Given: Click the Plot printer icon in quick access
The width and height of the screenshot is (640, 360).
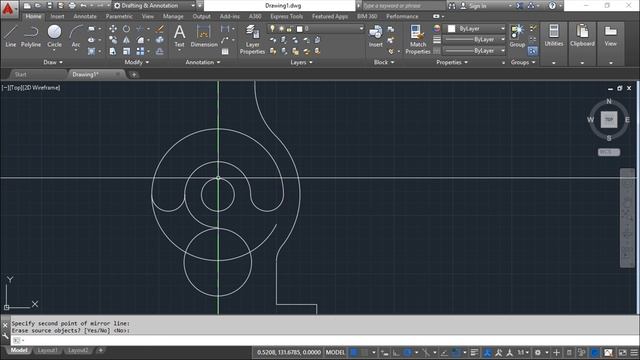Looking at the screenshot, I should (x=72, y=6).
